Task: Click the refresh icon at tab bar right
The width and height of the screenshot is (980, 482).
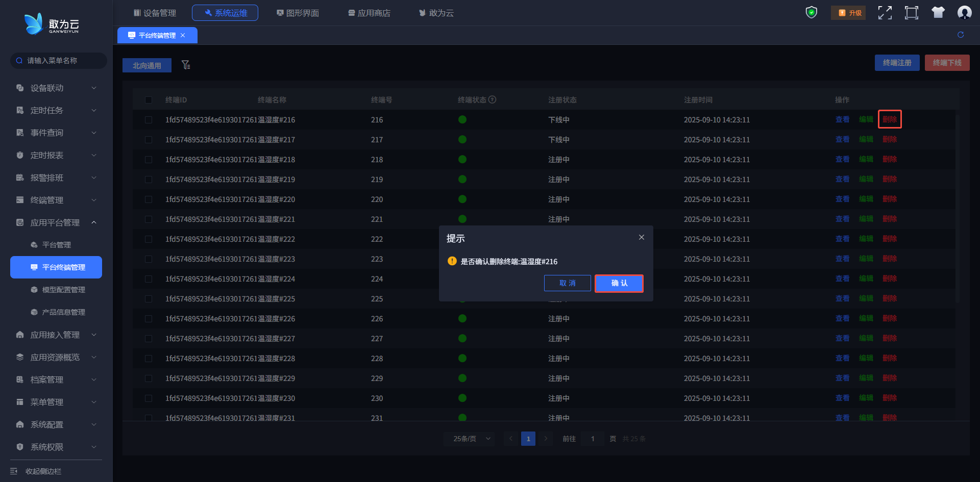Action: click(961, 35)
